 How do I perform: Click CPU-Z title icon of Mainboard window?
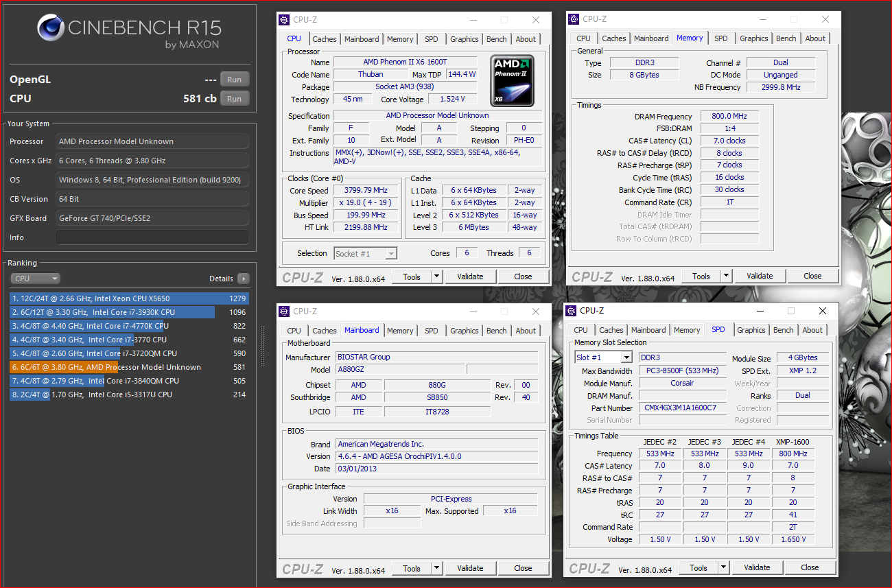(284, 311)
